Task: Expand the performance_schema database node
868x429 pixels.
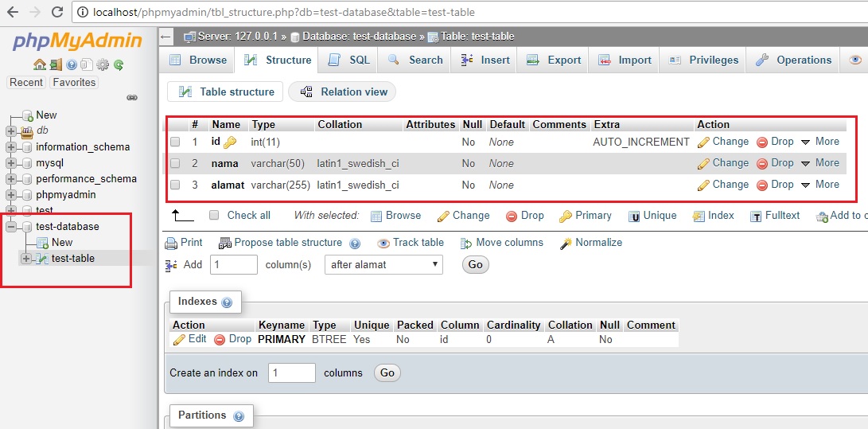Action: click(10, 179)
